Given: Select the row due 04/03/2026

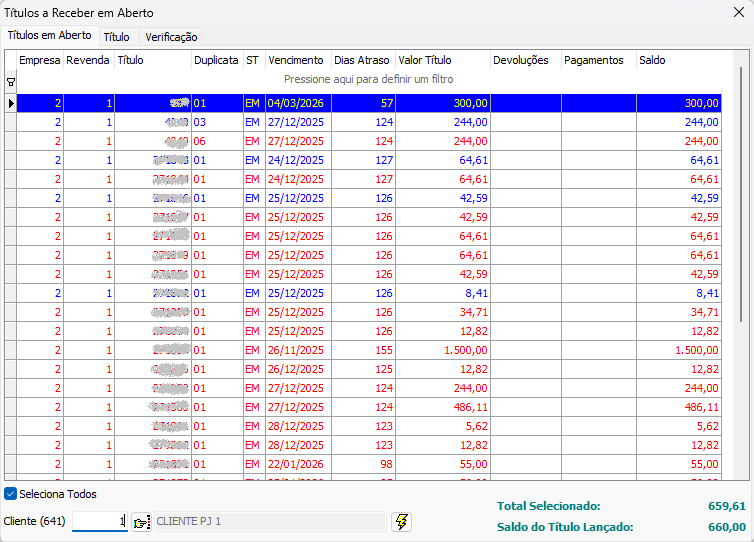Looking at the screenshot, I should click(x=369, y=103).
